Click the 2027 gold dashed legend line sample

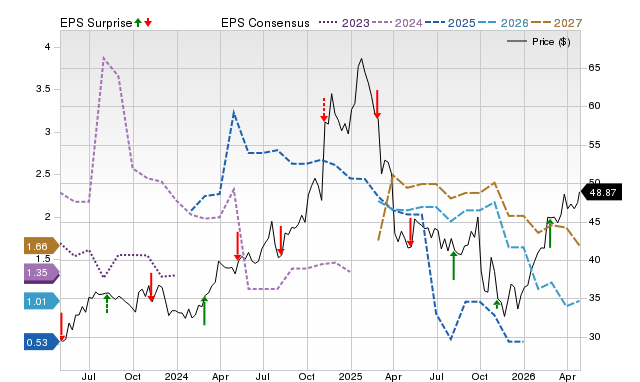click(x=541, y=23)
